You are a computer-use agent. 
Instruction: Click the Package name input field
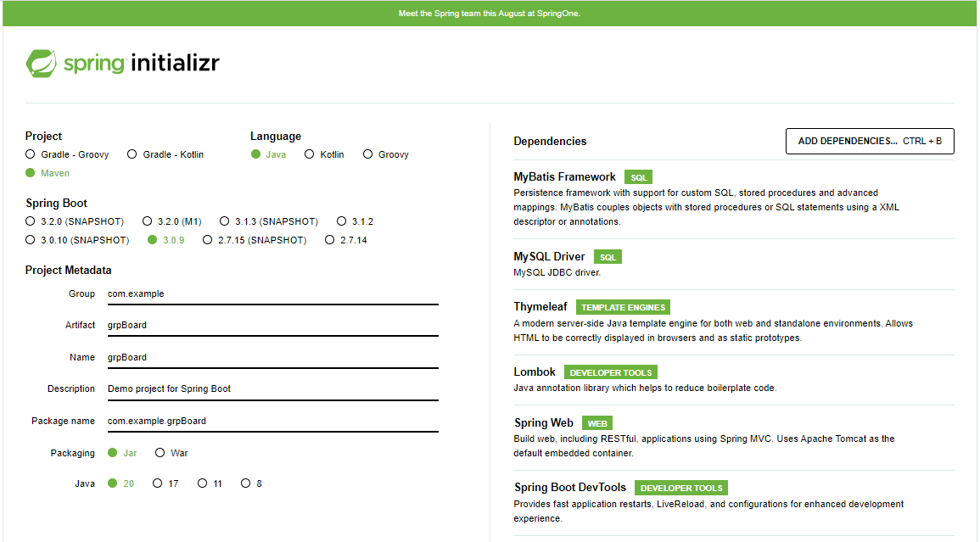coord(272,421)
